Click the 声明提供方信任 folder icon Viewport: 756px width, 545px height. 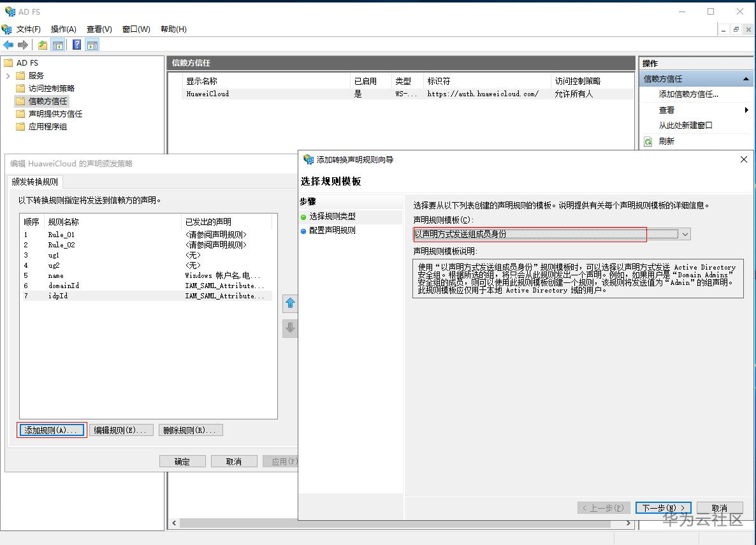pos(20,114)
